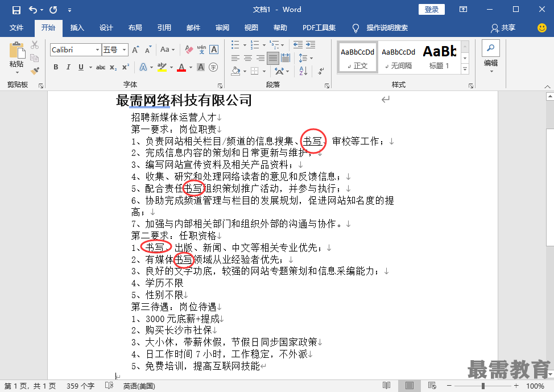Viewport: 554px width, 392px height.
Task: Switch to the 布局 tab
Action: point(135,28)
